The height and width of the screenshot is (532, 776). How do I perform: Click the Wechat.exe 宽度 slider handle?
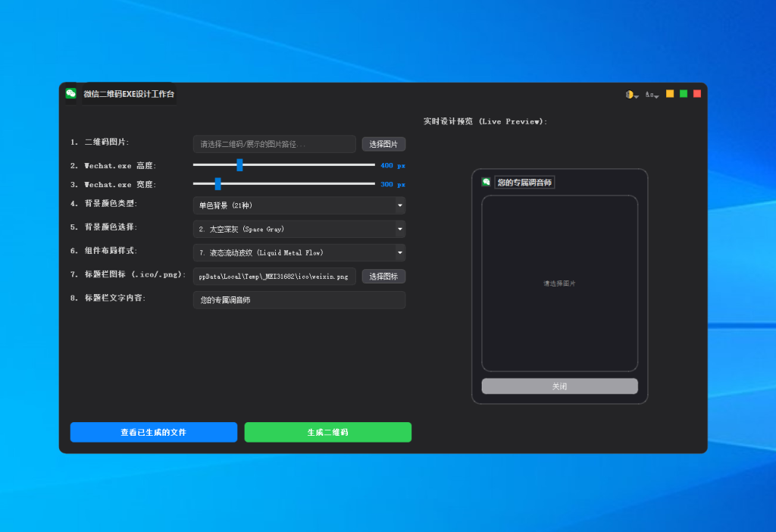pyautogui.click(x=217, y=183)
